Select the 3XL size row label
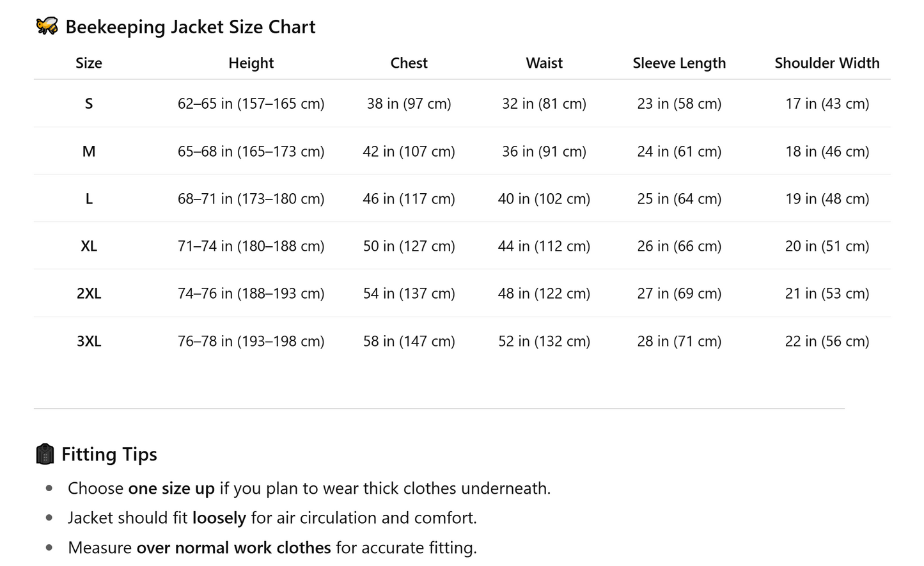924x566 pixels. (89, 342)
